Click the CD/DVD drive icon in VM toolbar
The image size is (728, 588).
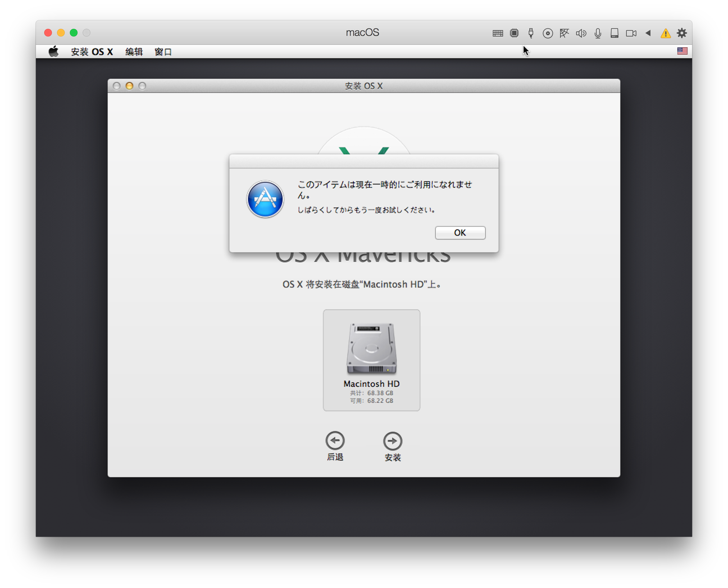547,33
